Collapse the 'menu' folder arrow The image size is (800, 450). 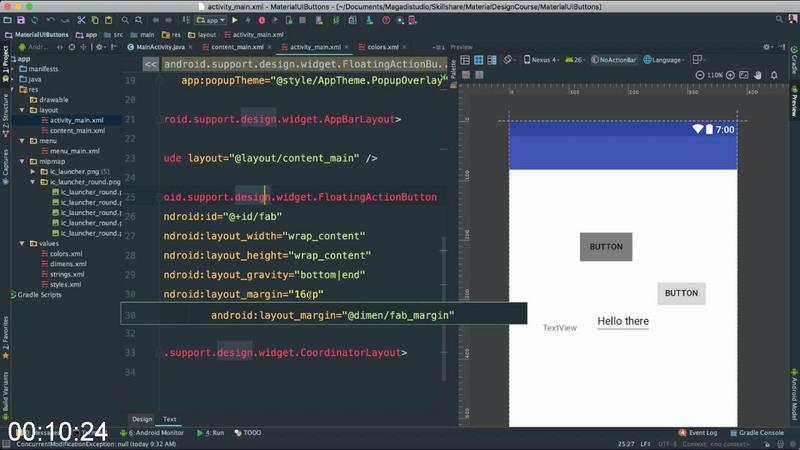(x=22, y=140)
